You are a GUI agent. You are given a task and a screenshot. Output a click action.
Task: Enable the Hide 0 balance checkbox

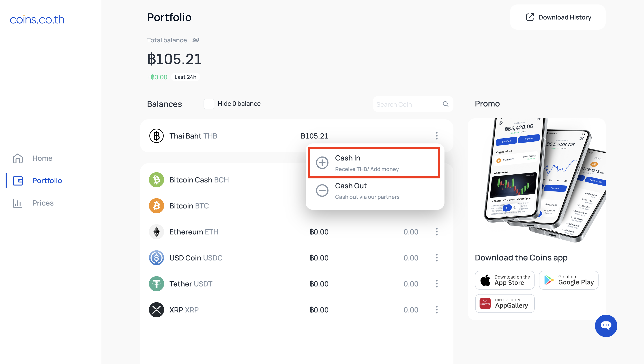point(209,104)
